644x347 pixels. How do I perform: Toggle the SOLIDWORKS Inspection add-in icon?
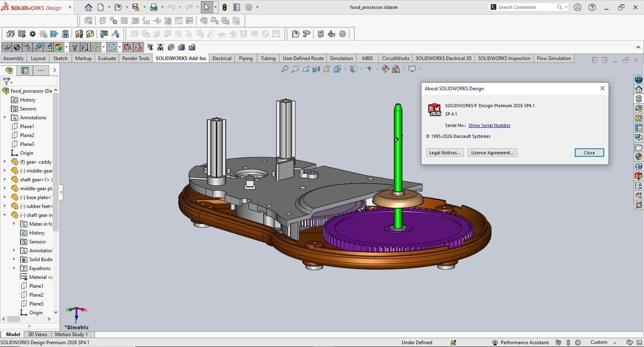(x=128, y=47)
